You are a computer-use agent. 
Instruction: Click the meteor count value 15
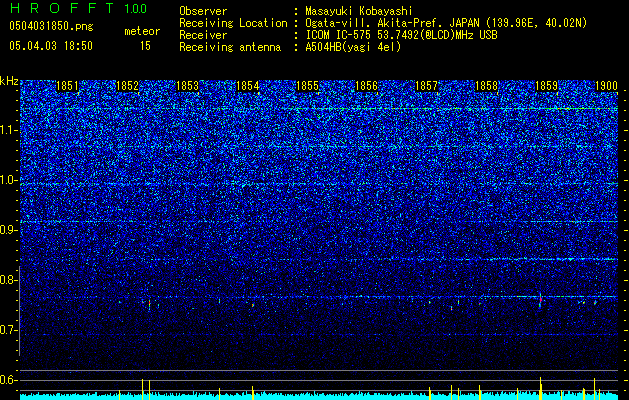[x=145, y=46]
